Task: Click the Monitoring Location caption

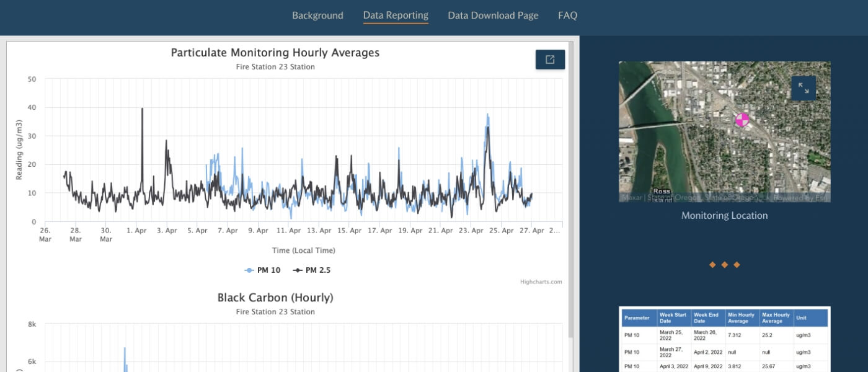Action: coord(725,216)
